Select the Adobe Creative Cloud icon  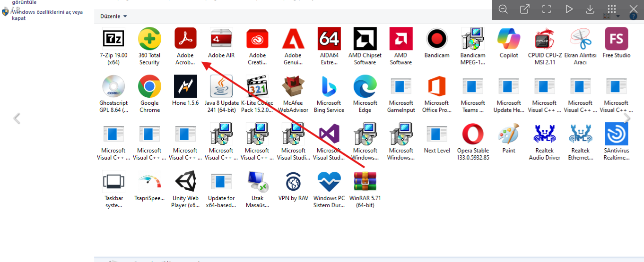[x=257, y=39]
